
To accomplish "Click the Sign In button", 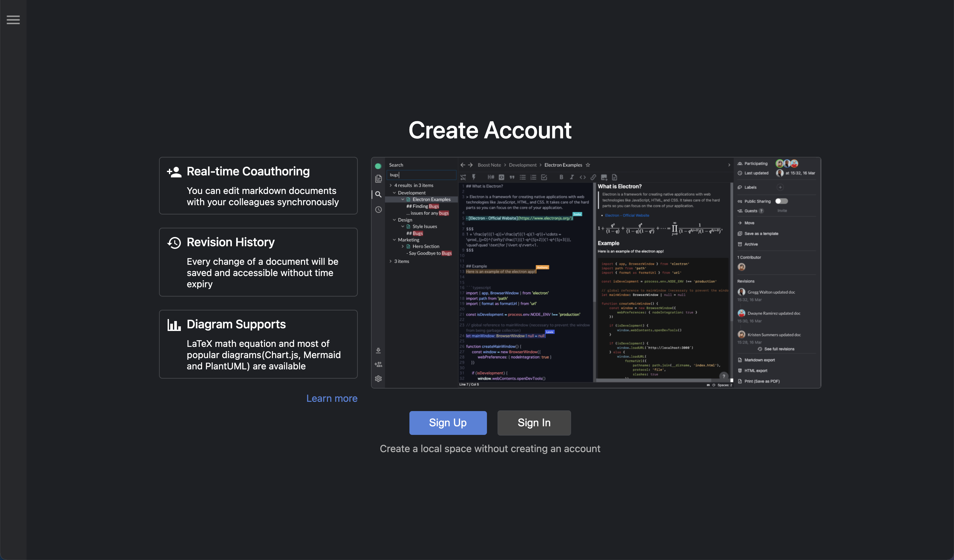I will [x=534, y=423].
